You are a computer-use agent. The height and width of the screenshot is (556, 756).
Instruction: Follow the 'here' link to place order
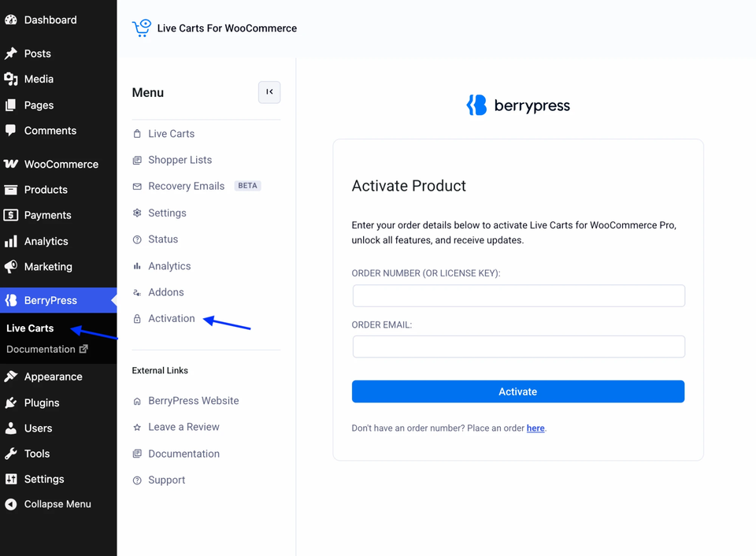pyautogui.click(x=535, y=428)
